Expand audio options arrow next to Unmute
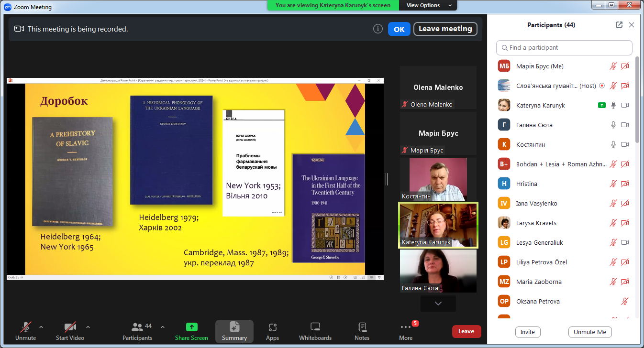644x348 pixels. pos(41,327)
